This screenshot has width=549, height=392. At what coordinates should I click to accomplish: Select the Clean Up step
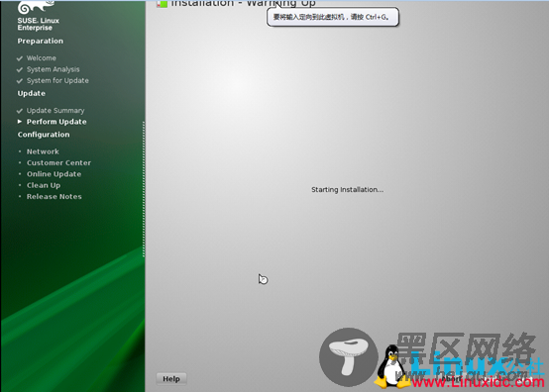point(44,185)
